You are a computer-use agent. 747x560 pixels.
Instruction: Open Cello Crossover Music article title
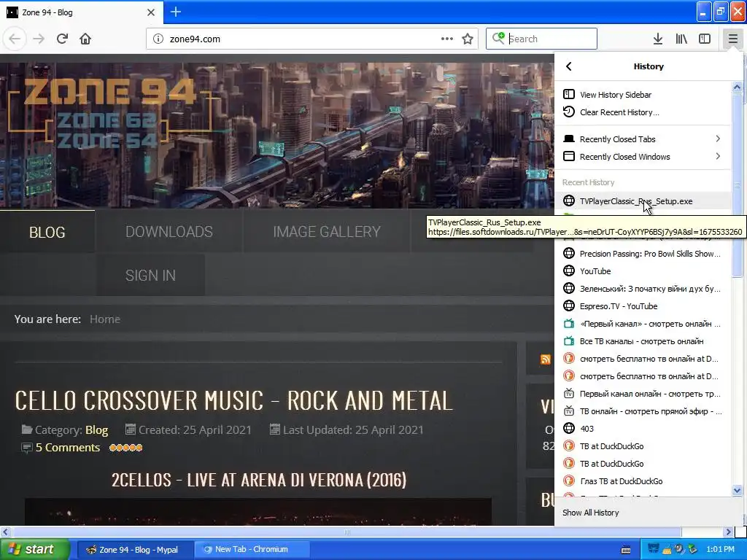(x=234, y=400)
